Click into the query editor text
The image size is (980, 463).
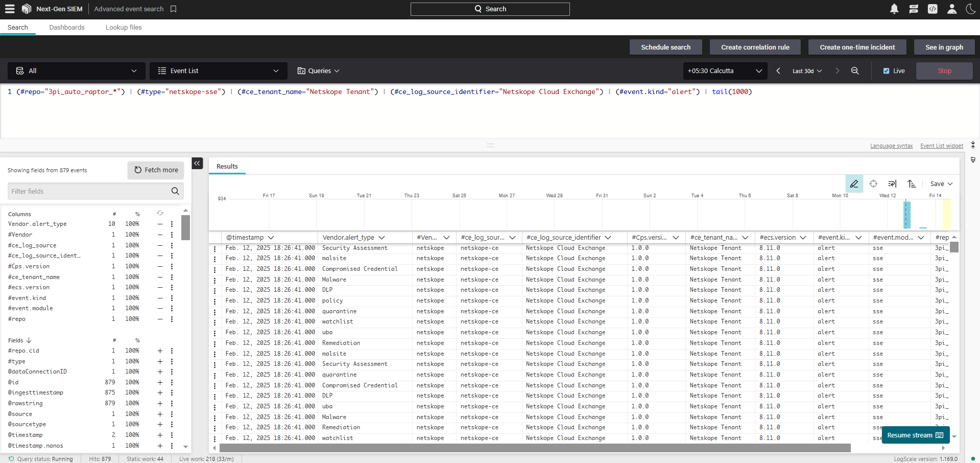click(383, 92)
